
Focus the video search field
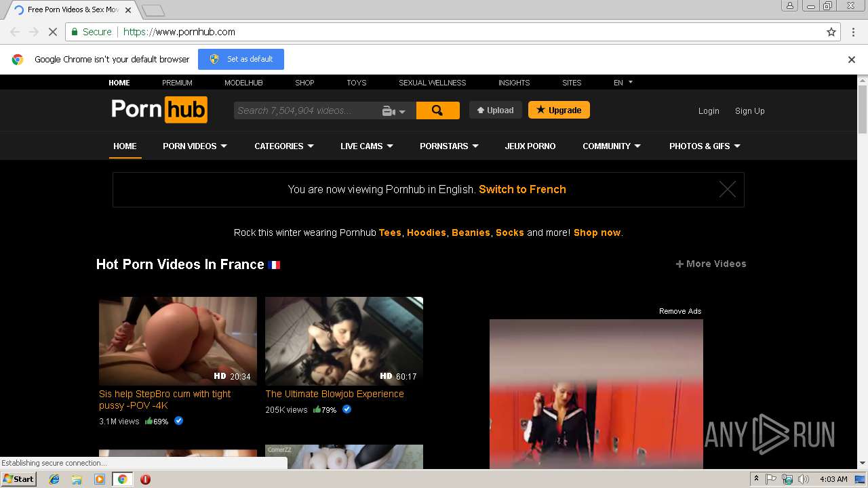coord(305,110)
